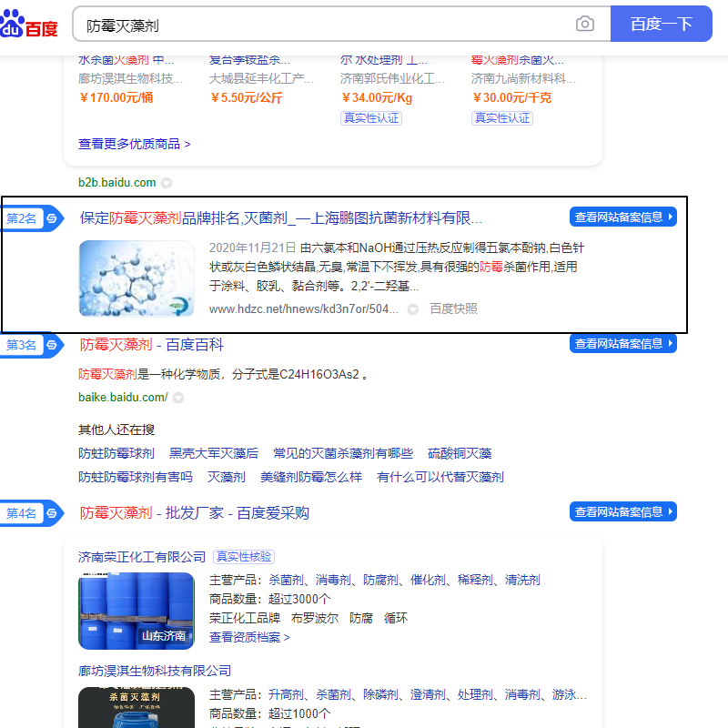Open 济南郭氏伟业化工 seller text
Viewport: 728px width, 728px height.
(x=392, y=79)
